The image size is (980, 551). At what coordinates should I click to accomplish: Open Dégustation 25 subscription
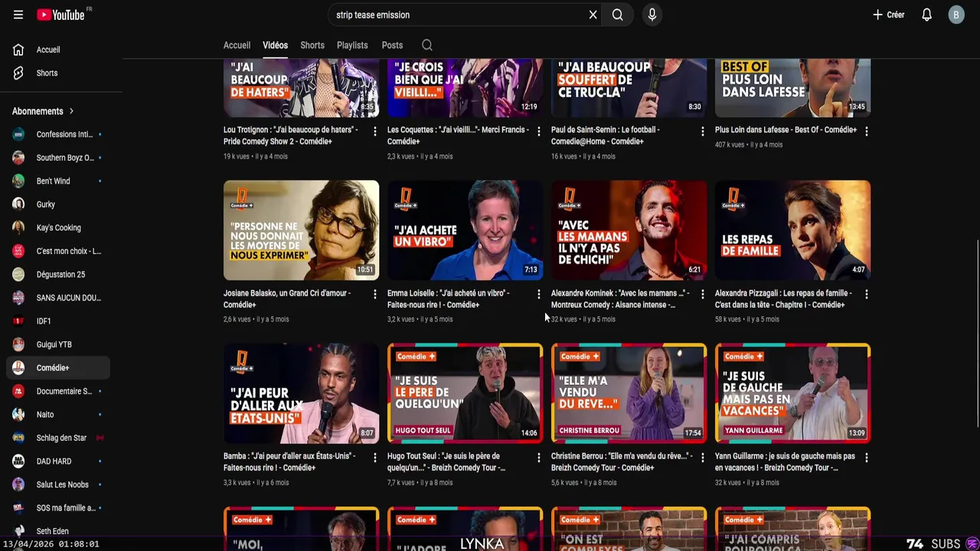coord(58,275)
